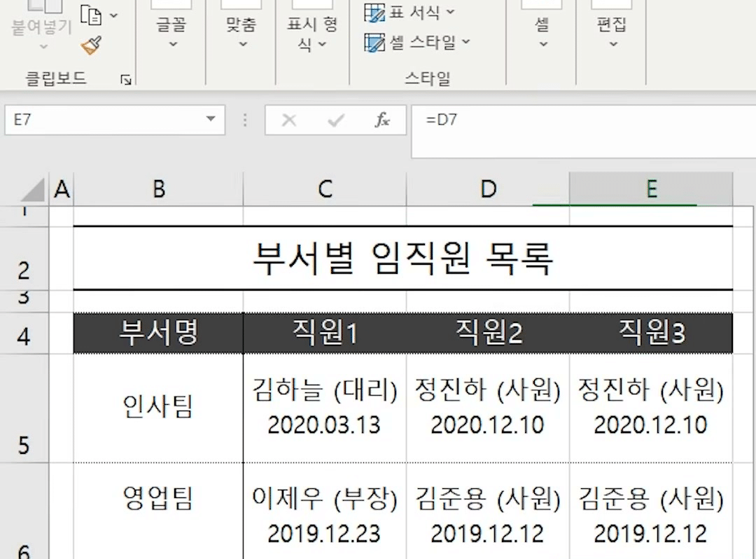
Task: Expand the 붙여넣기 paste options arrow
Action: tap(43, 47)
